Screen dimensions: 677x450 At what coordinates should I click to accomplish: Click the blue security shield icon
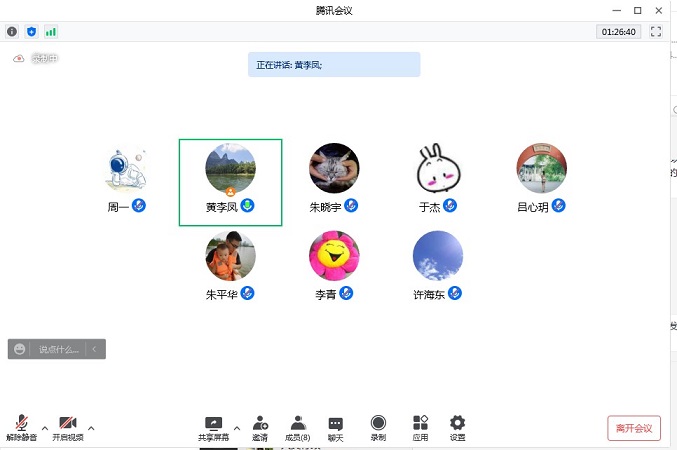[x=31, y=32]
